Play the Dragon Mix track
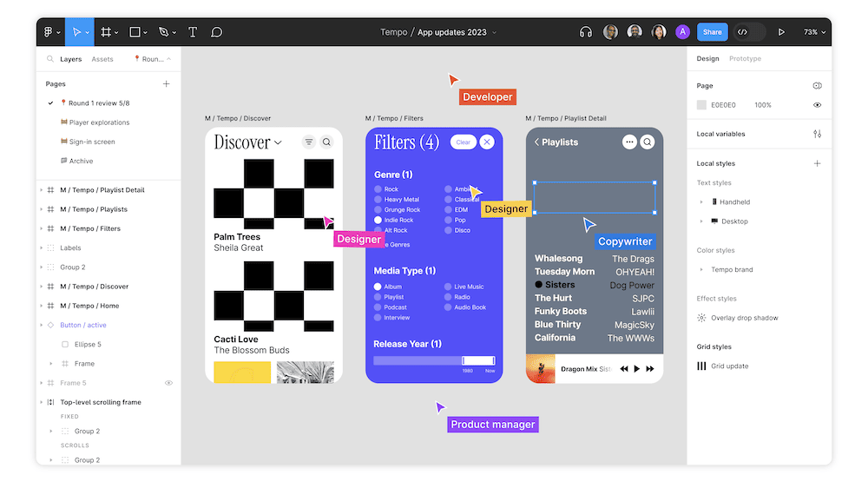This screenshot has width=868, height=495. [636, 369]
